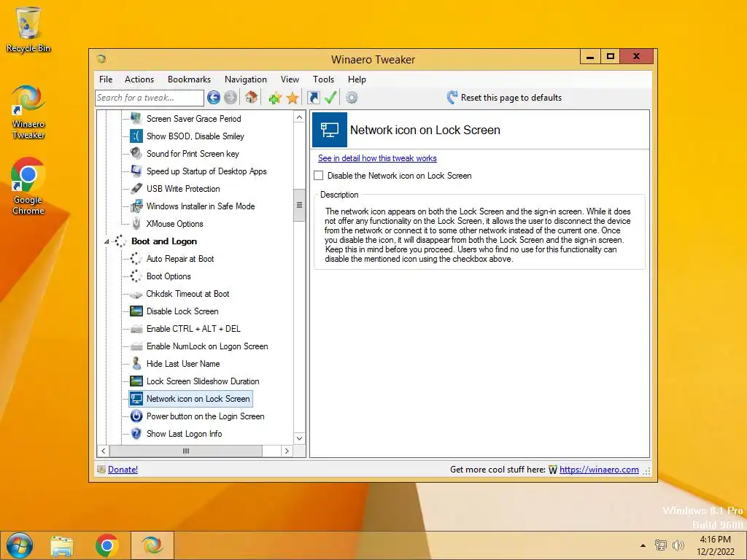Click the Sound for Print Screen speaker icon
The width and height of the screenshot is (747, 560).
pos(136,153)
